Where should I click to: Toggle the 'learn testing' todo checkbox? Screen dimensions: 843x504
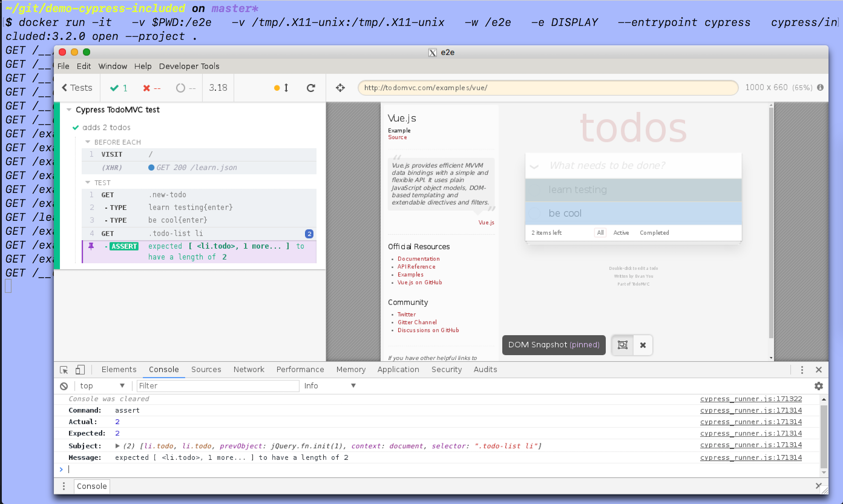(535, 190)
